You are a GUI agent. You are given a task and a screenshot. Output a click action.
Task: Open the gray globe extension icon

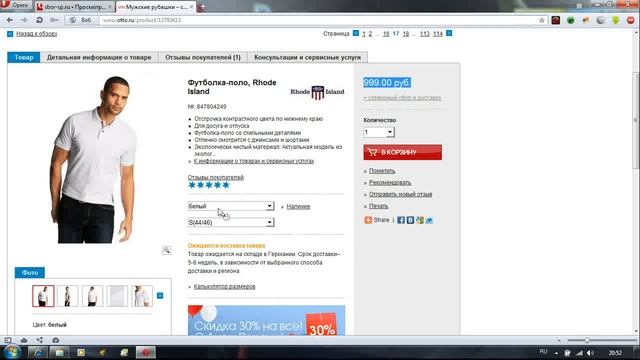tap(600, 20)
